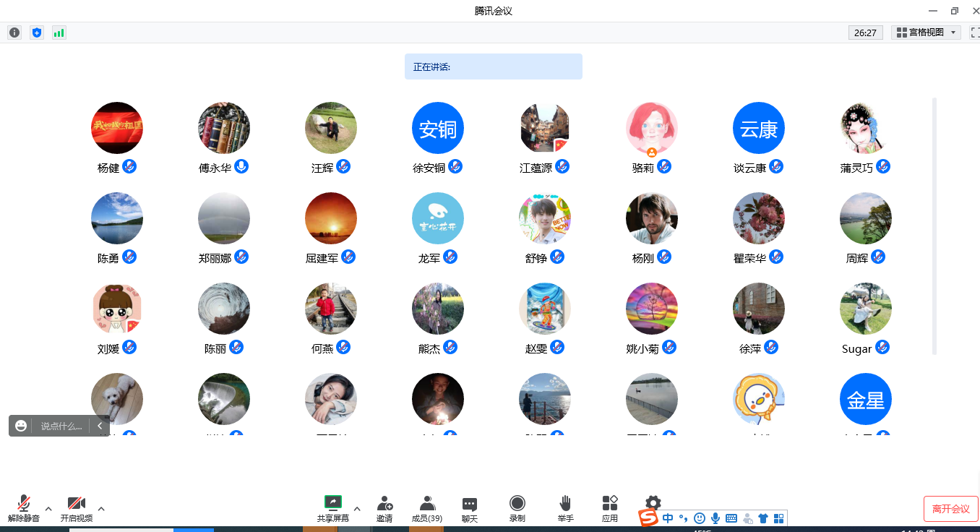
Task: Enter full screen mode icon
Action: [x=975, y=33]
